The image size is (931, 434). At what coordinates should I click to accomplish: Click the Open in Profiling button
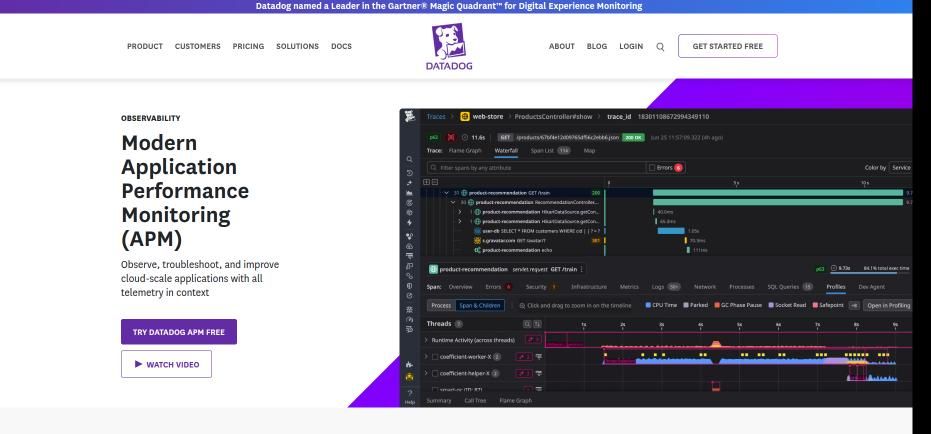pyautogui.click(x=888, y=305)
